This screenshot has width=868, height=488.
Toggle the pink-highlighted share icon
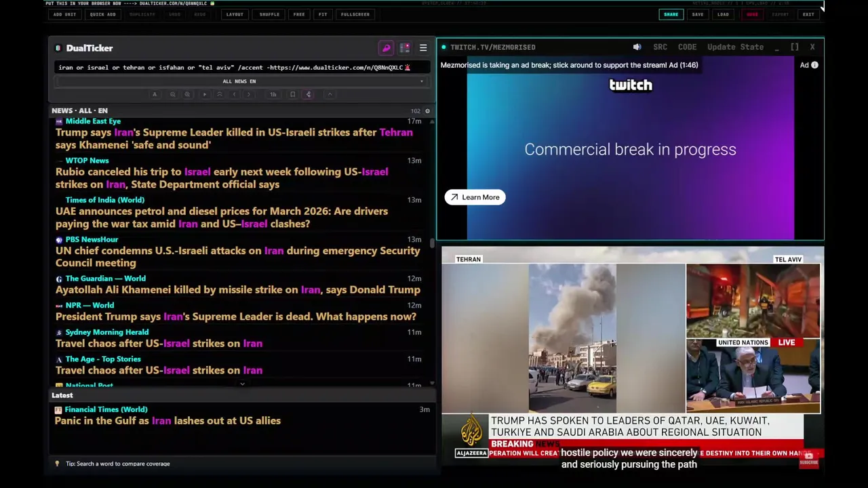coord(309,94)
